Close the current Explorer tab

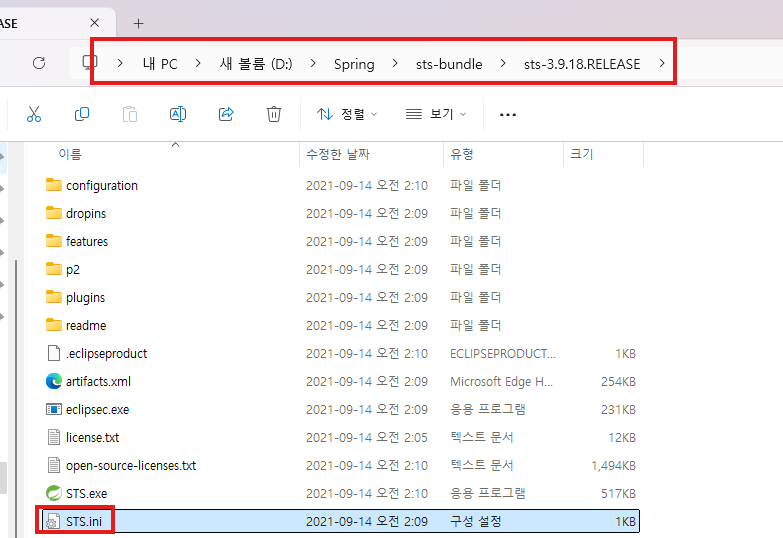pos(94,23)
